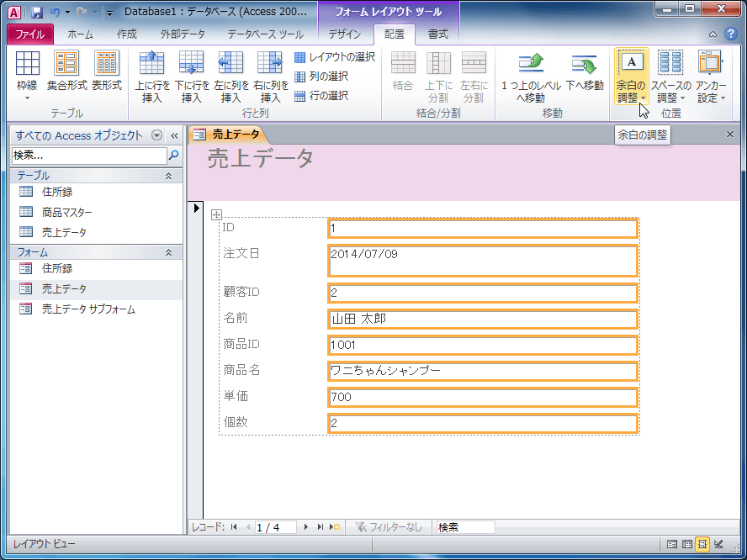Switch to Datasheet View in status bar

(x=687, y=544)
